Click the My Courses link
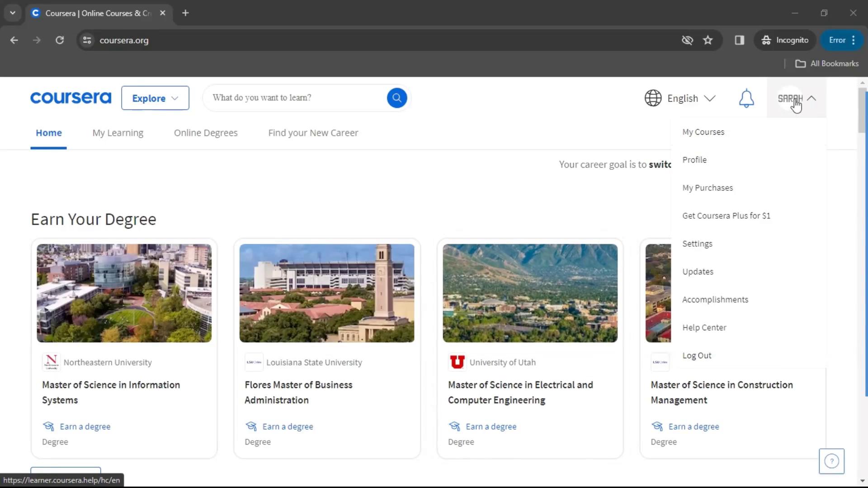 [x=703, y=131]
